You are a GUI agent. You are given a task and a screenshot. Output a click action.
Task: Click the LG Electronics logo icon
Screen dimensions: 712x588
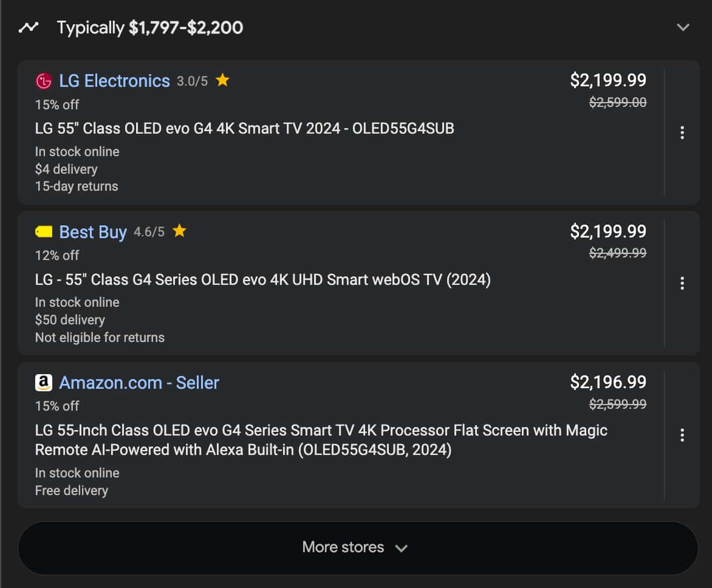44,81
